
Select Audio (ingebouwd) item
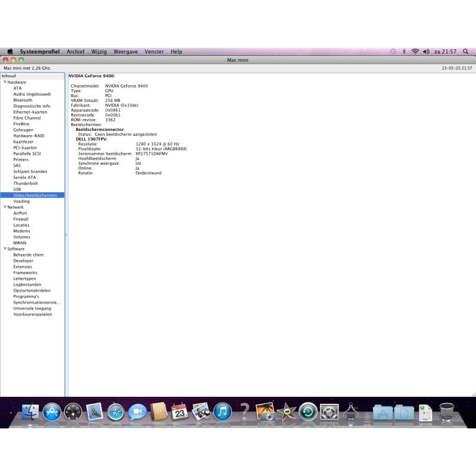[32, 94]
